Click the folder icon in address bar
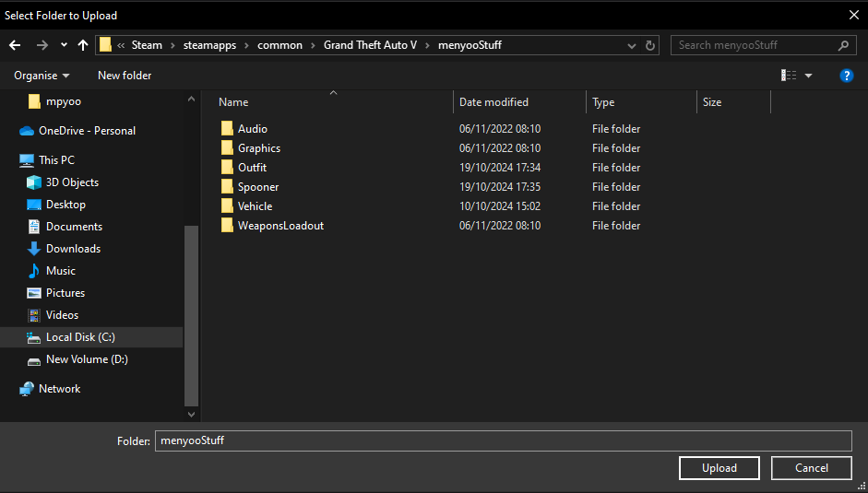 [106, 45]
